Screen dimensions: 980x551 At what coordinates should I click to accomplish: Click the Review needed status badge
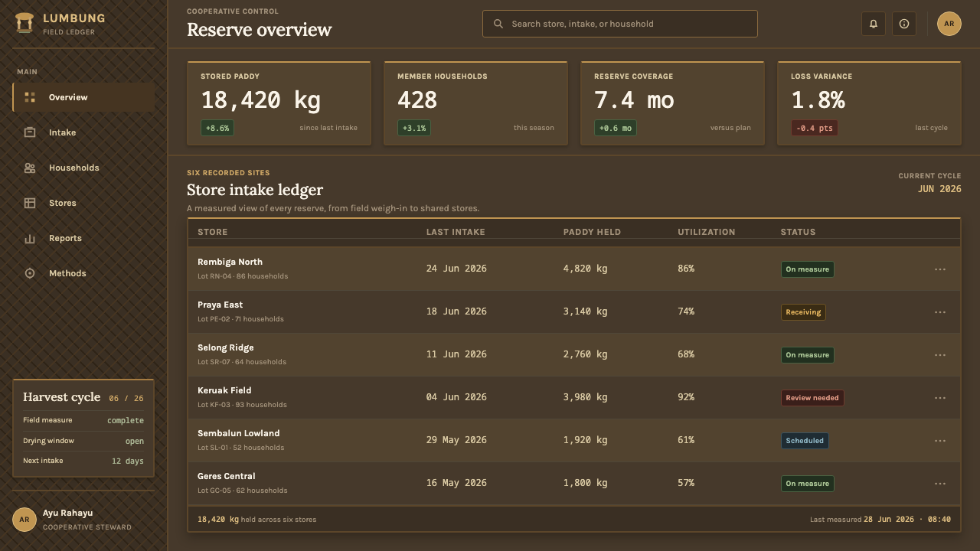point(812,398)
